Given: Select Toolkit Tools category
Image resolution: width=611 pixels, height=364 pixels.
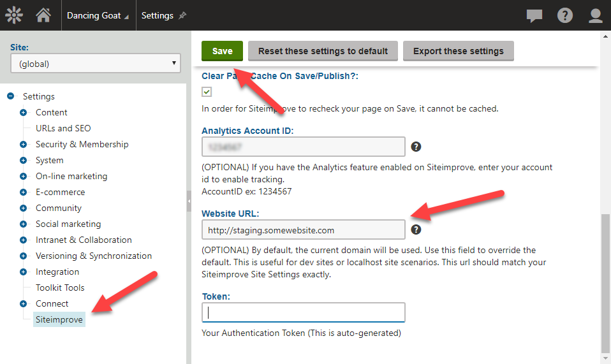Looking at the screenshot, I should pyautogui.click(x=60, y=288).
